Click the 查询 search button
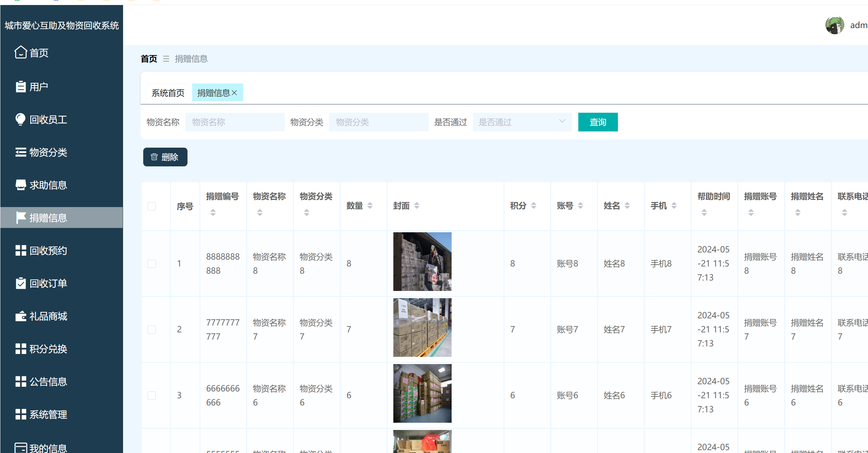 [597, 122]
